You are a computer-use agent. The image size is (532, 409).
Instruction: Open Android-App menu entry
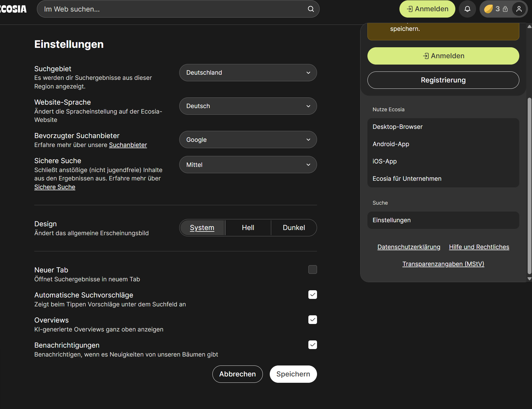[x=443, y=144]
